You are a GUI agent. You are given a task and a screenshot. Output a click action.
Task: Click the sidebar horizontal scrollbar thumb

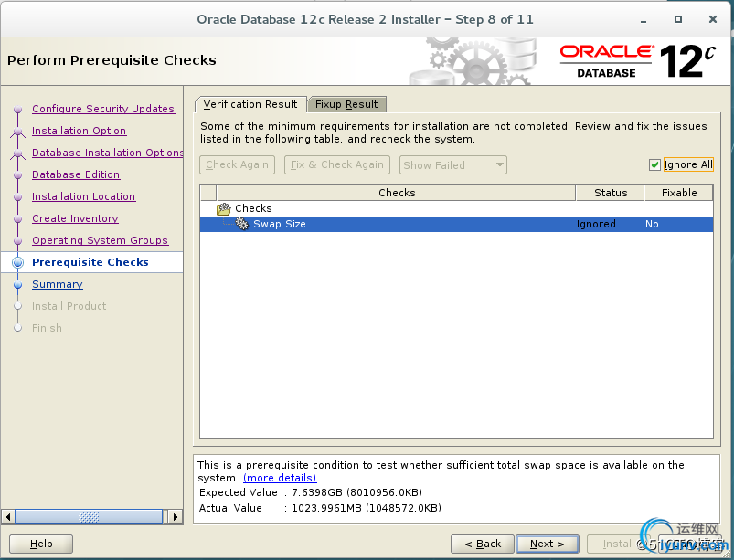(x=89, y=517)
